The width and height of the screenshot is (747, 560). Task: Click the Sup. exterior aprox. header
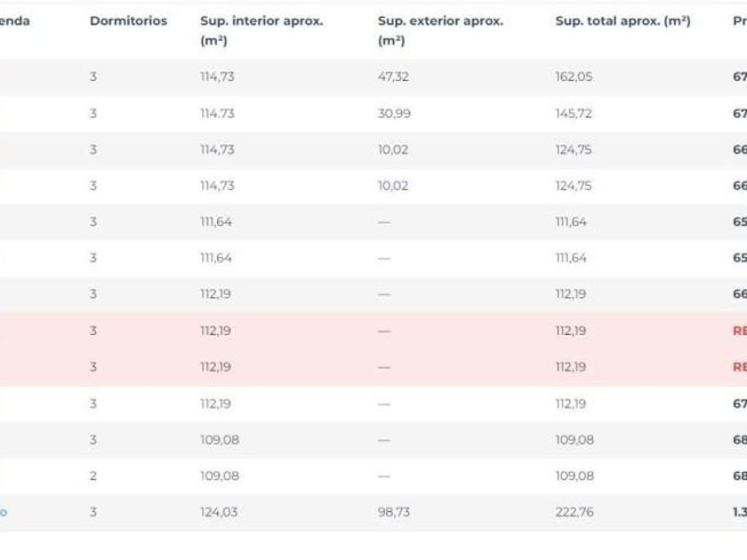[440, 30]
